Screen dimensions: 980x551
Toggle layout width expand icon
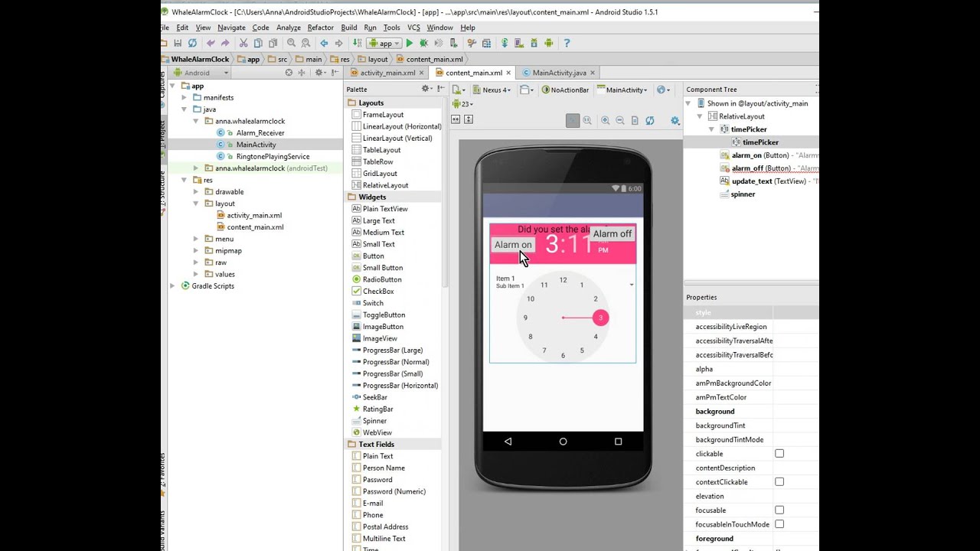456,119
